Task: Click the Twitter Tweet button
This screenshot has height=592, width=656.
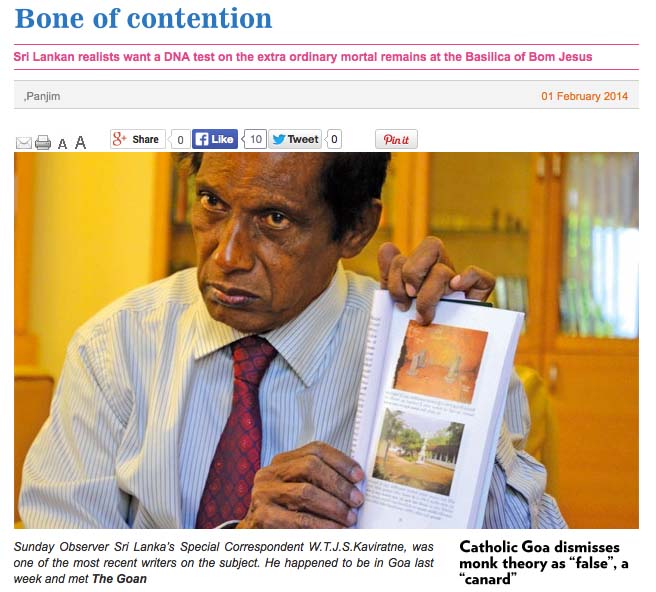Action: pos(295,139)
